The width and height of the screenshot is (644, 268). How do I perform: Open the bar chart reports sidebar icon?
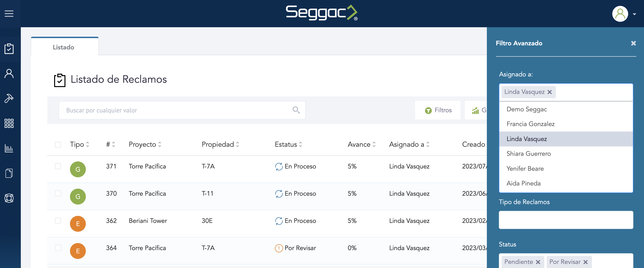click(9, 148)
